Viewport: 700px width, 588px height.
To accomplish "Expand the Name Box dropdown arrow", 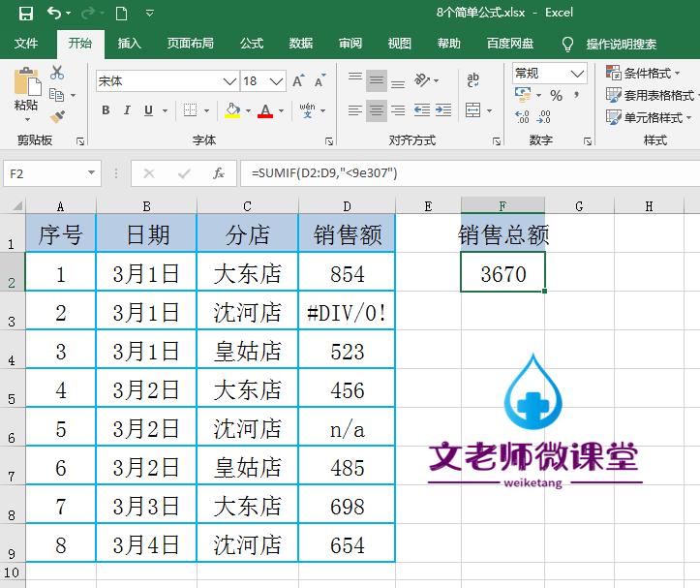I will tap(92, 173).
